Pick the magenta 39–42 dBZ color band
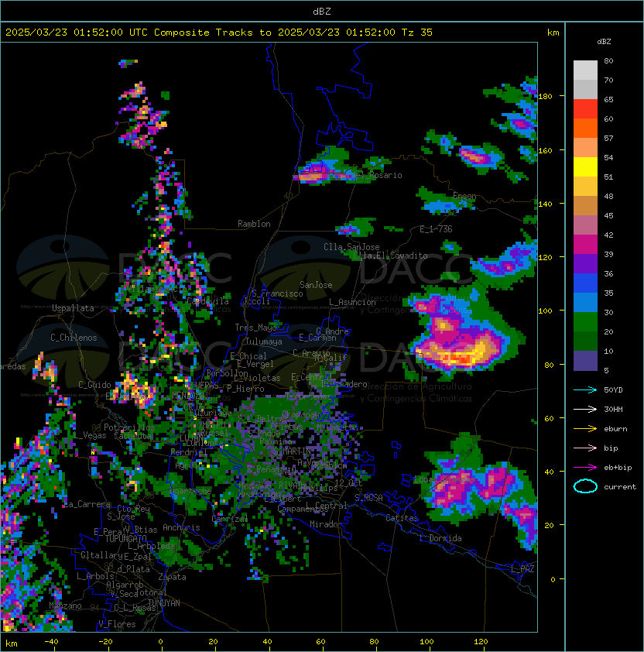This screenshot has width=644, height=652. (585, 245)
